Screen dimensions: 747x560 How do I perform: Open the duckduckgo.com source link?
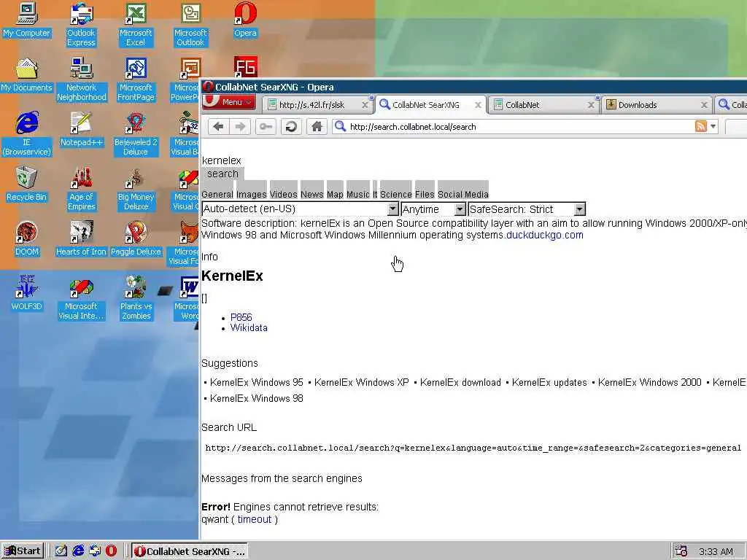(544, 235)
